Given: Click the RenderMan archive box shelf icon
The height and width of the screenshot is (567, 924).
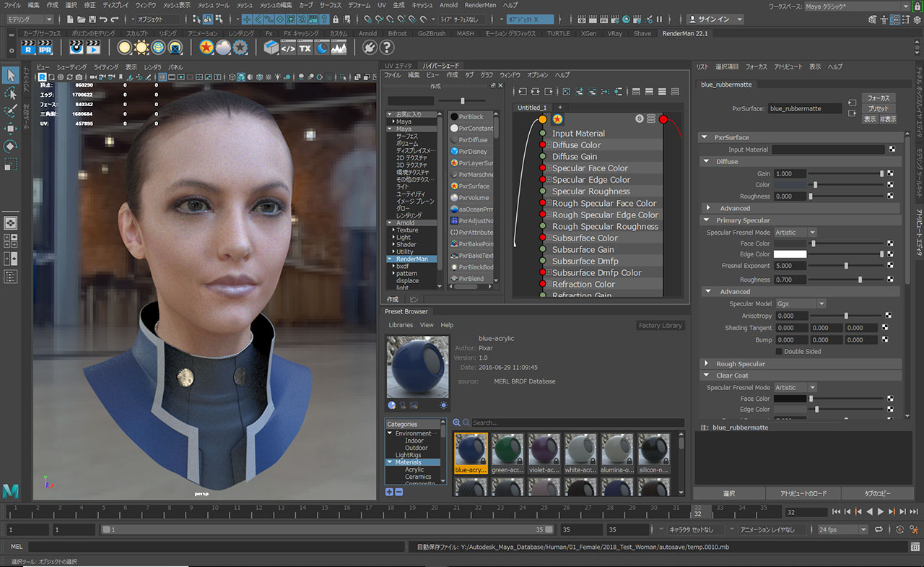Looking at the screenshot, I should (x=271, y=48).
